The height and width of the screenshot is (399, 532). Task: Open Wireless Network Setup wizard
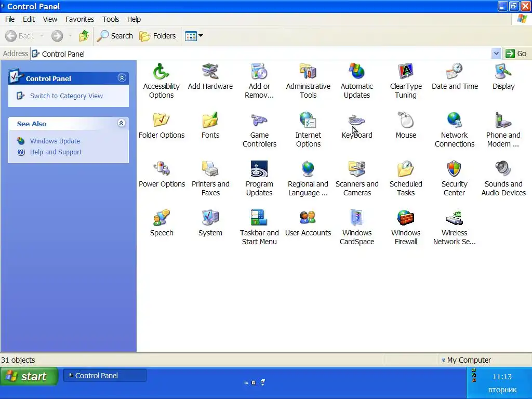click(455, 228)
